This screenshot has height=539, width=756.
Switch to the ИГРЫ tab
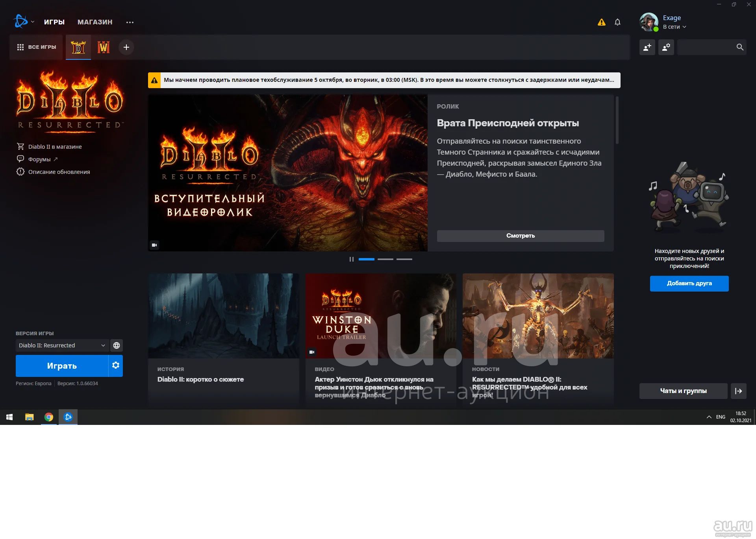pos(54,22)
